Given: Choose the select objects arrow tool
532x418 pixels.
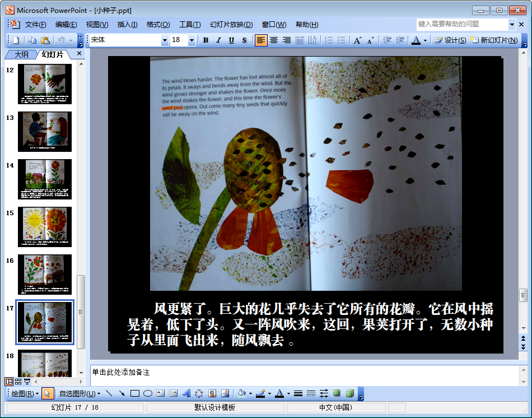Looking at the screenshot, I should click(47, 393).
